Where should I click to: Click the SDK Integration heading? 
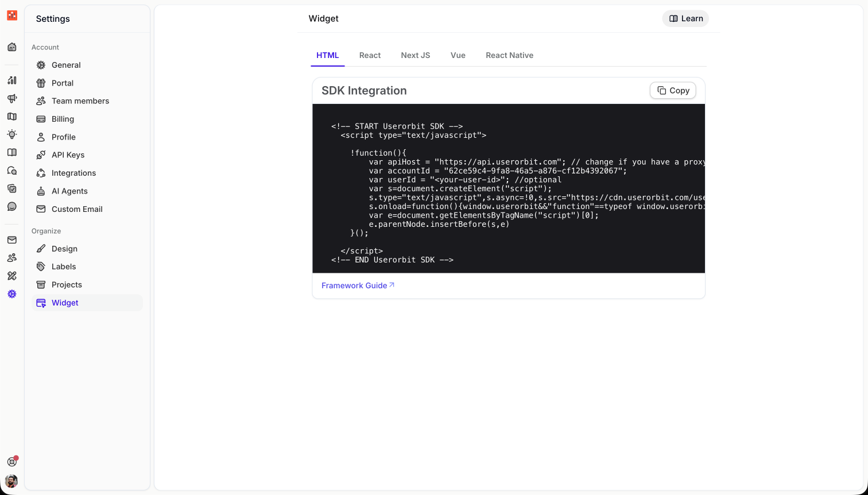point(364,91)
